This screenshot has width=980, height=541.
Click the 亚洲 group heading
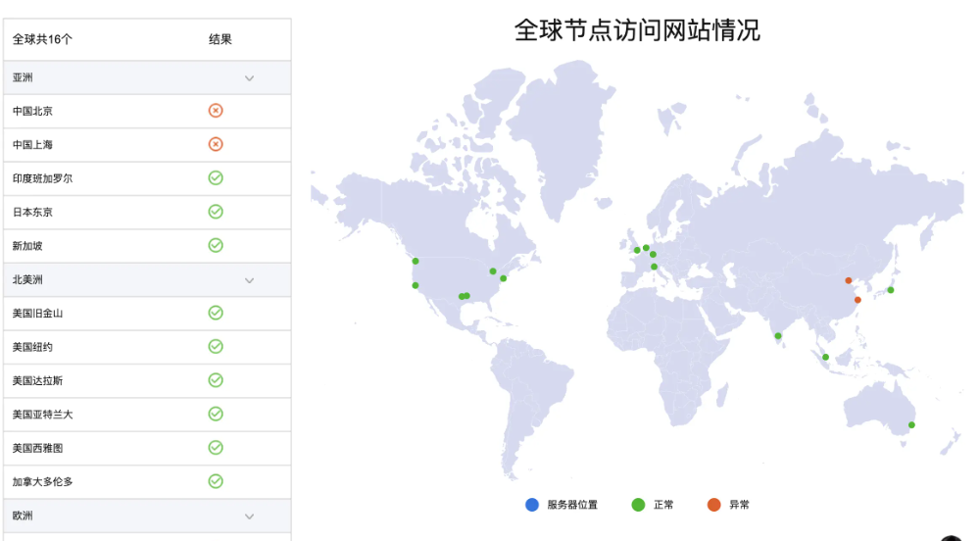click(23, 77)
